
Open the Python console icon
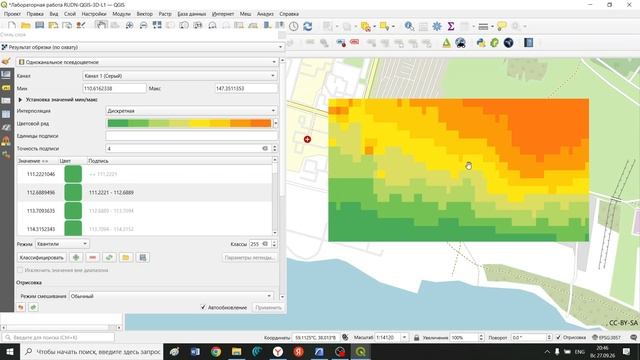[x=481, y=42]
